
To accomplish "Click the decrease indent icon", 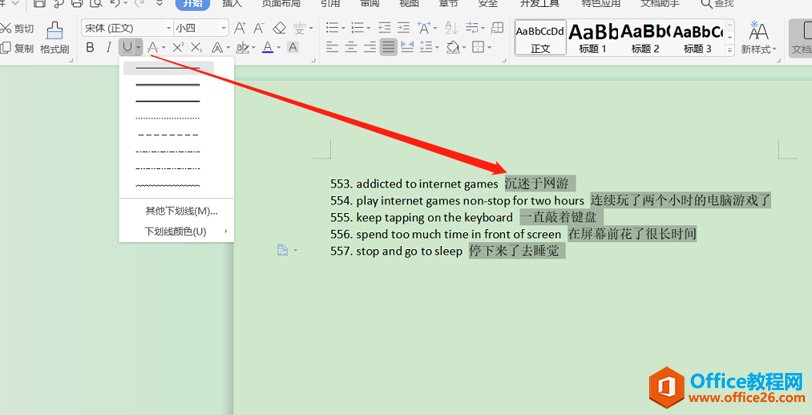I will [x=384, y=27].
